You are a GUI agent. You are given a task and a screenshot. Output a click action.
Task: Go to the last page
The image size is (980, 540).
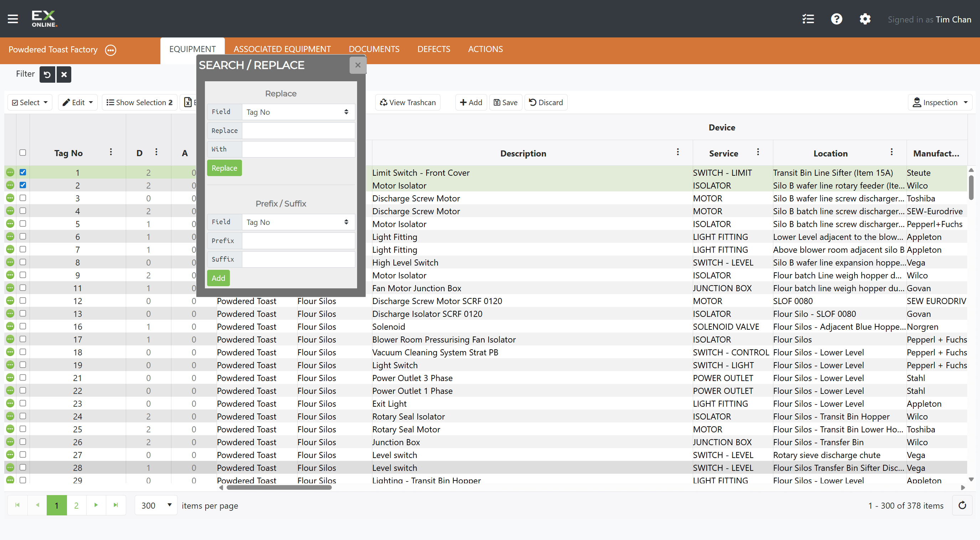(116, 505)
